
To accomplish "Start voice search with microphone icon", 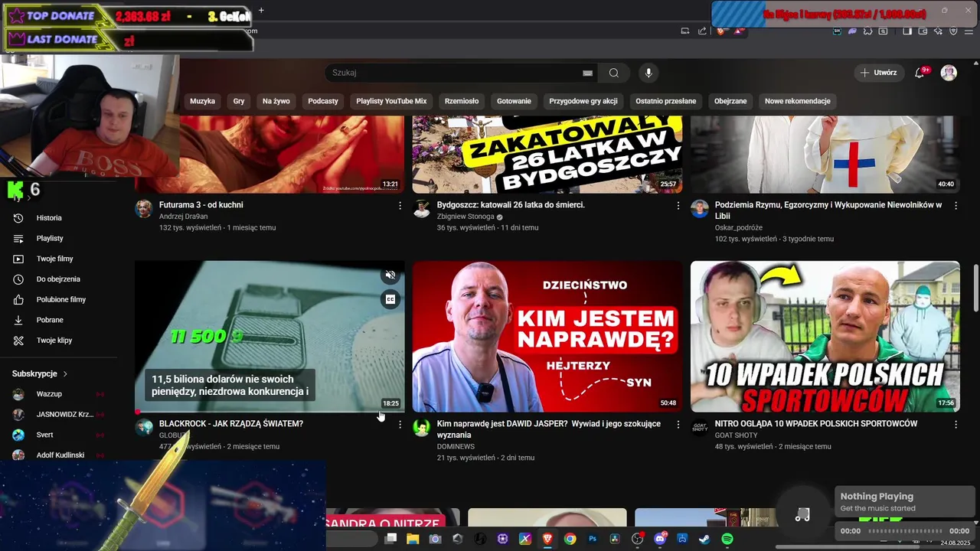I will [x=648, y=73].
